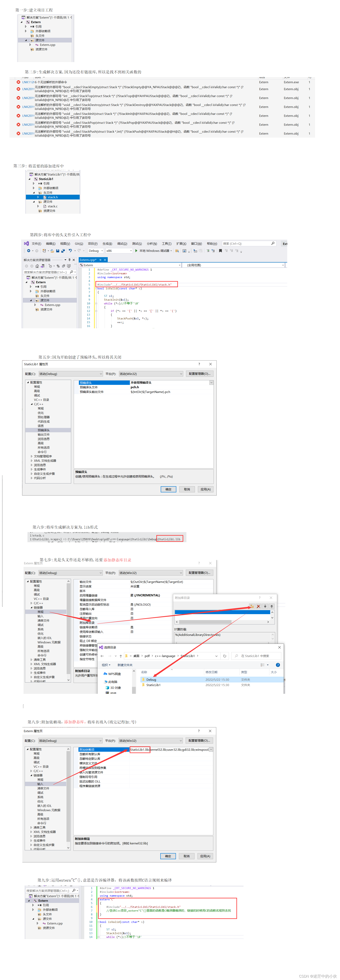Open the 组织 dropdown in 选择目录
The image size is (340, 980).
tap(106, 665)
